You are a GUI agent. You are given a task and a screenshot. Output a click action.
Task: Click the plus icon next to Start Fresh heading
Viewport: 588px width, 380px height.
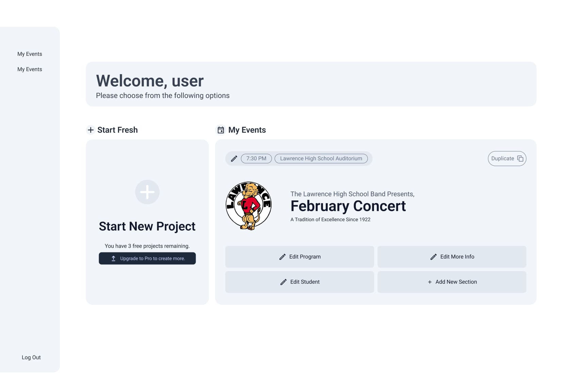tap(91, 130)
